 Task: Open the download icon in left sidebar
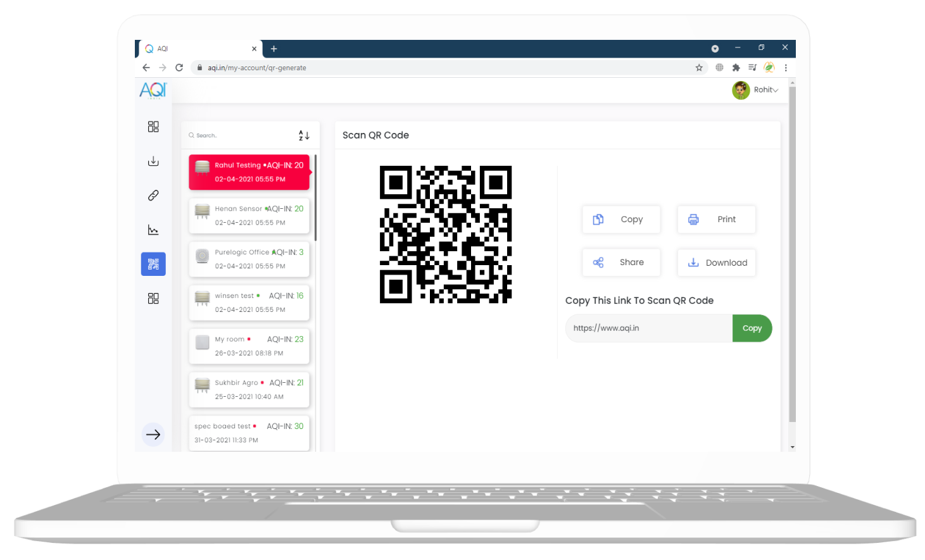click(153, 161)
